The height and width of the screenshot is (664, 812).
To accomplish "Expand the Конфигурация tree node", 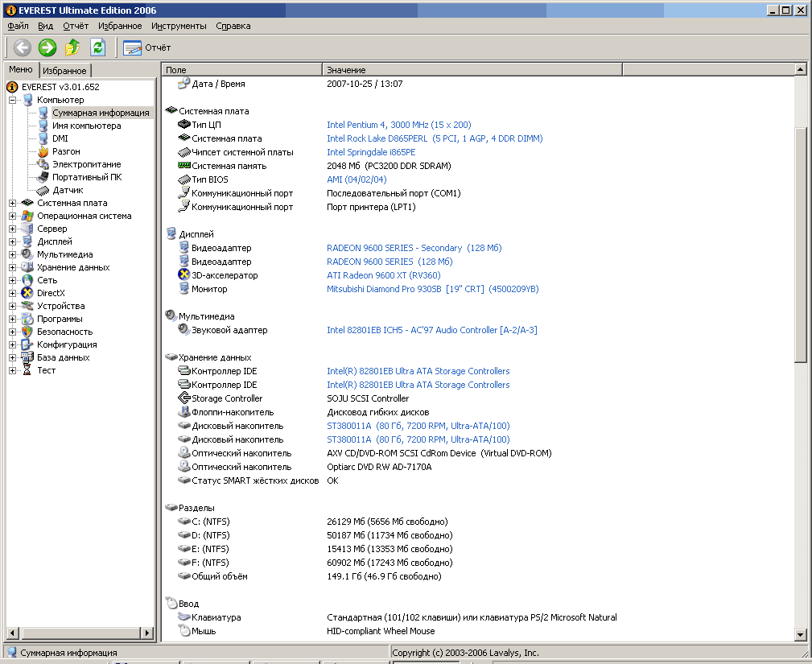I will pyautogui.click(x=12, y=344).
